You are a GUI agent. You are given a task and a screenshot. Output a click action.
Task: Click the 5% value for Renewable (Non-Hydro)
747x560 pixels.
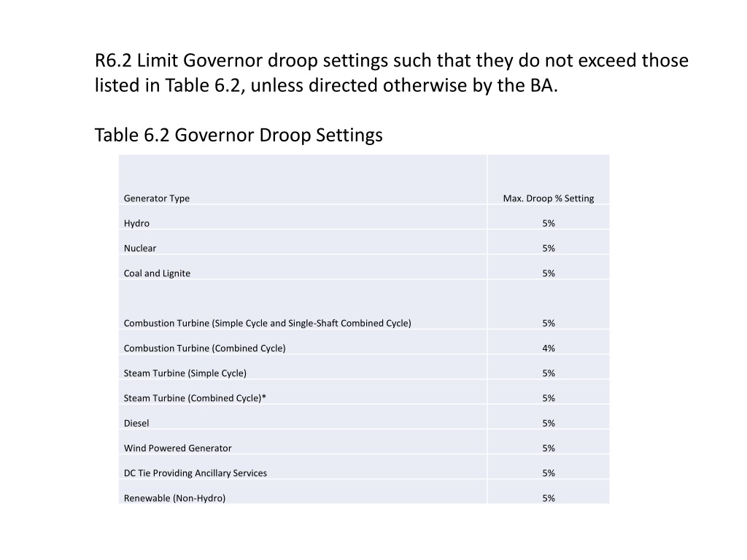point(549,497)
